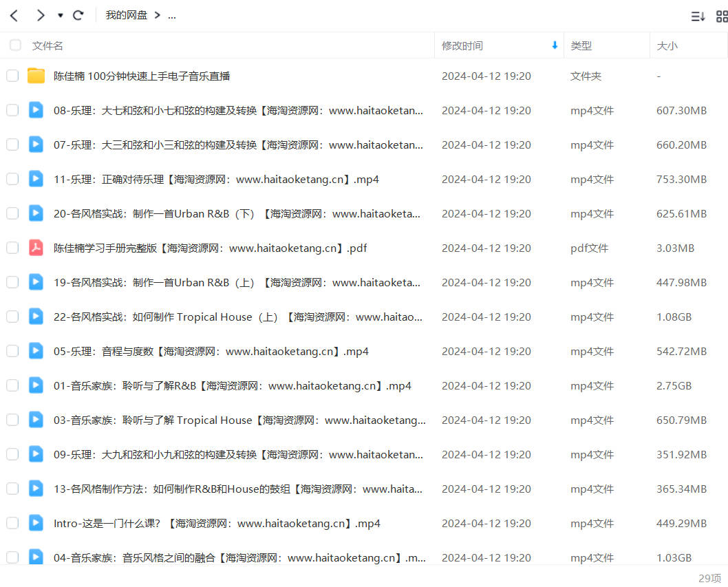Open file 13-各风格制作方法 鼓组
The height and width of the screenshot is (587, 728).
pos(238,489)
